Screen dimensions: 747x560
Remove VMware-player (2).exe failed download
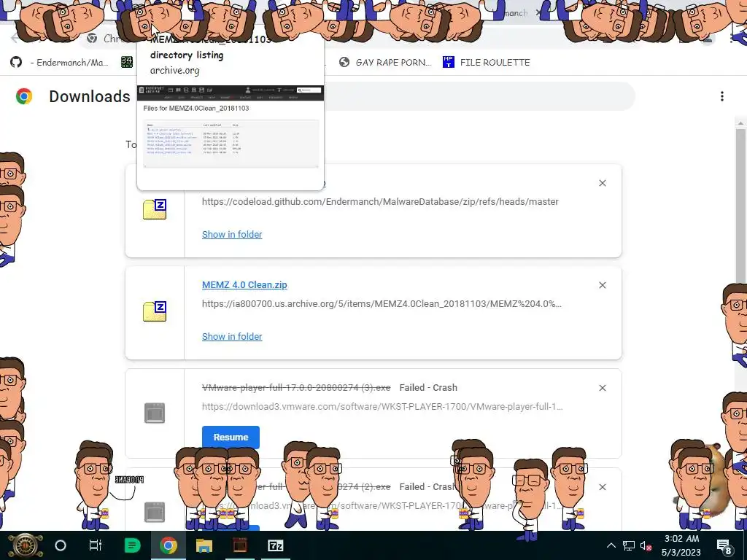click(x=602, y=487)
